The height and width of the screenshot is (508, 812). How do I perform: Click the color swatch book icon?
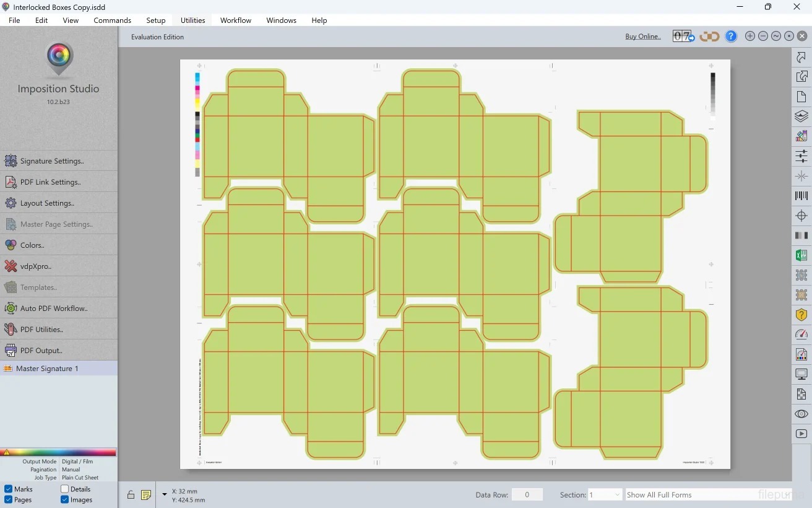coord(801,136)
